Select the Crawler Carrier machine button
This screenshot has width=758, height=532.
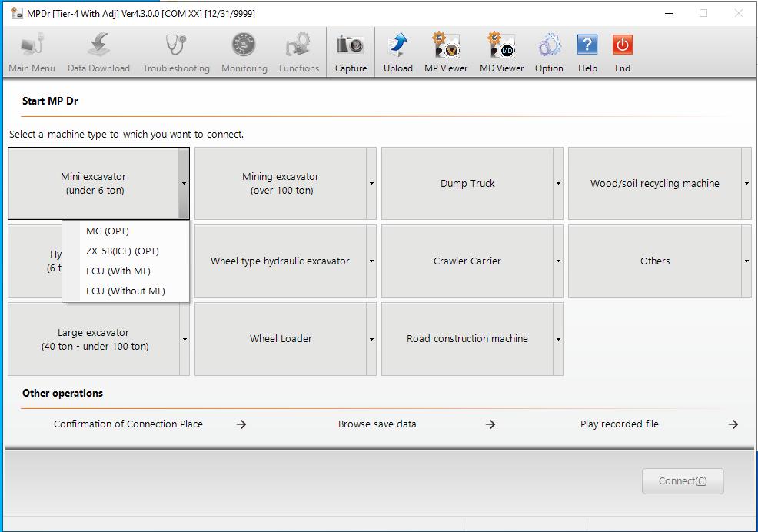(467, 261)
